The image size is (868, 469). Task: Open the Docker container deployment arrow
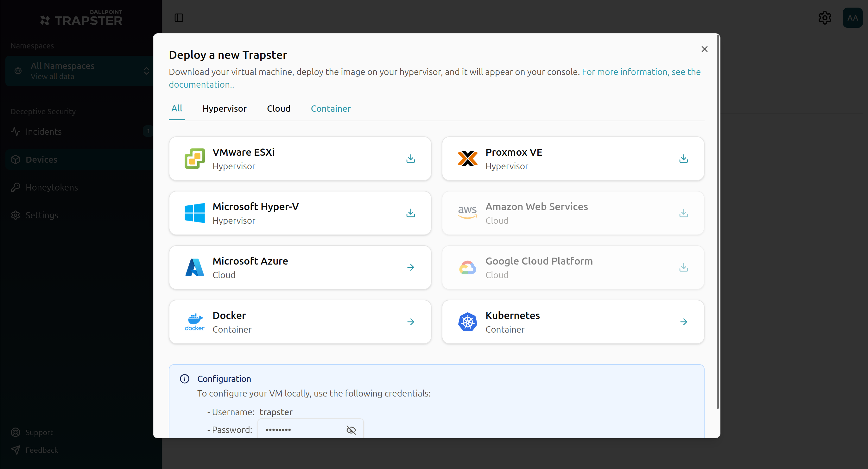[x=410, y=322]
